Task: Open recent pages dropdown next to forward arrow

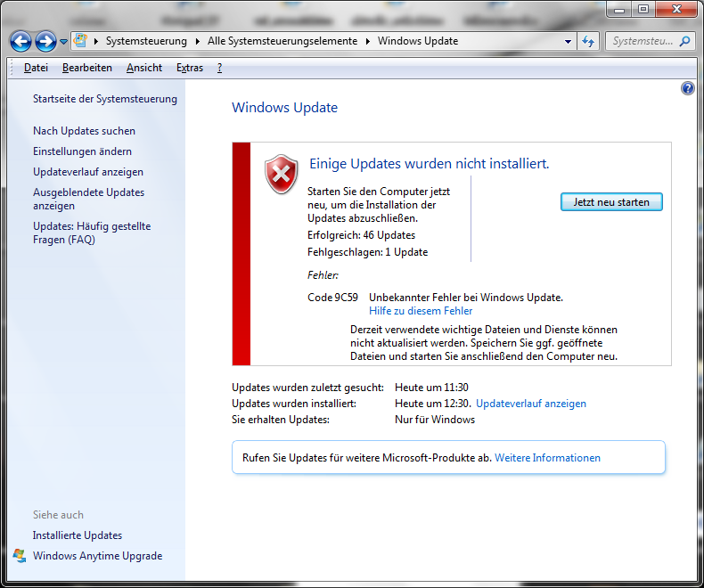Action: pyautogui.click(x=64, y=42)
